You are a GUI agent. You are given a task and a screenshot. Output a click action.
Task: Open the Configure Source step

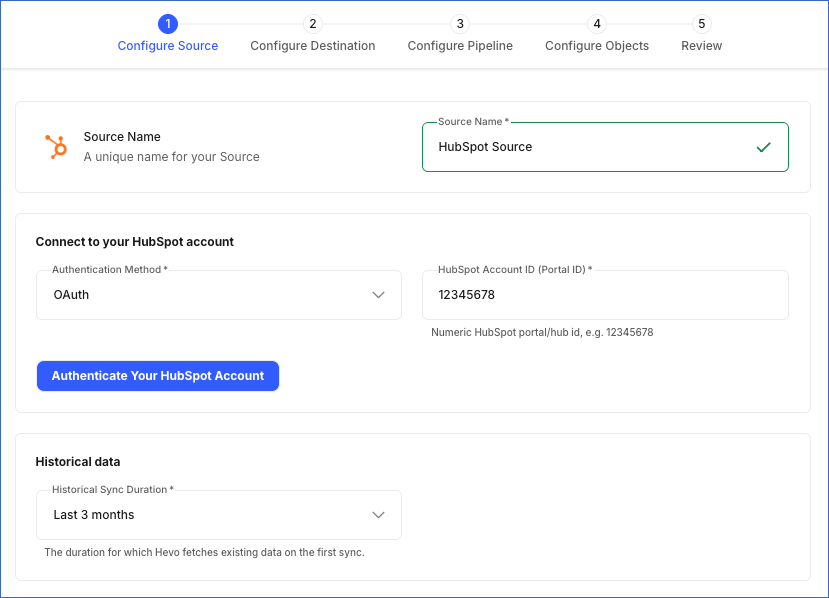(x=168, y=46)
